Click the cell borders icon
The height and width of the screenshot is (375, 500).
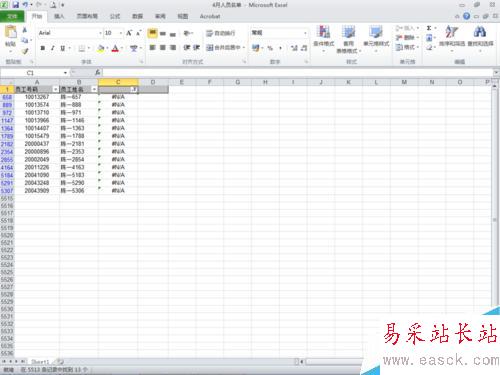pyautogui.click(x=82, y=48)
